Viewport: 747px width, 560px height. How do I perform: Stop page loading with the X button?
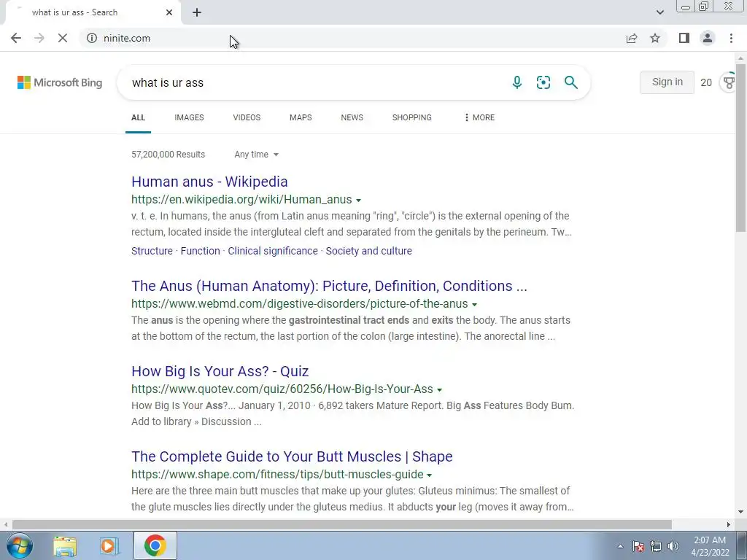point(63,38)
